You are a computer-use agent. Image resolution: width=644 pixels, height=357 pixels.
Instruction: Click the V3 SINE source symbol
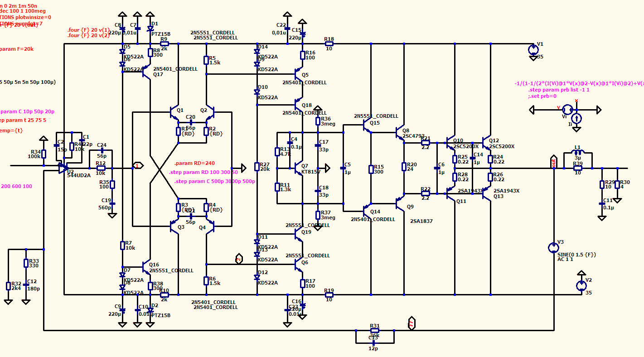pyautogui.click(x=553, y=248)
